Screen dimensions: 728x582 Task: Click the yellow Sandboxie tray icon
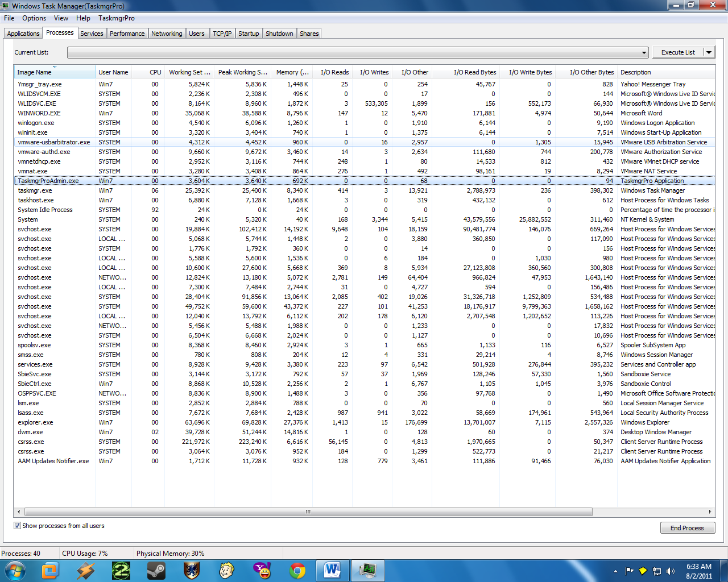click(x=643, y=571)
